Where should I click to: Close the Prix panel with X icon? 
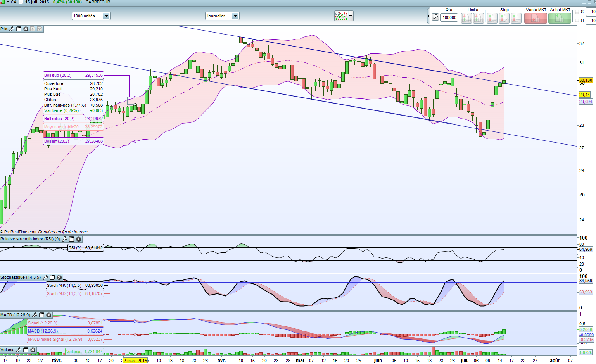click(26, 29)
